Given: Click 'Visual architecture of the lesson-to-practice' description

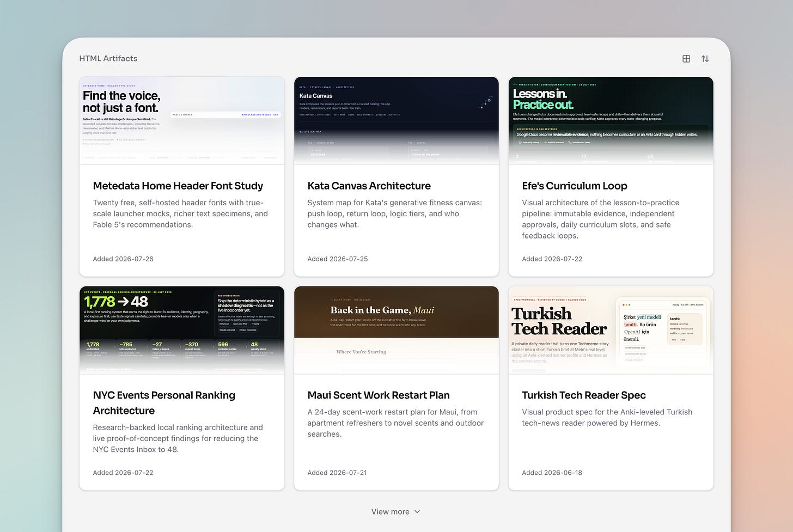Looking at the screenshot, I should [601, 219].
